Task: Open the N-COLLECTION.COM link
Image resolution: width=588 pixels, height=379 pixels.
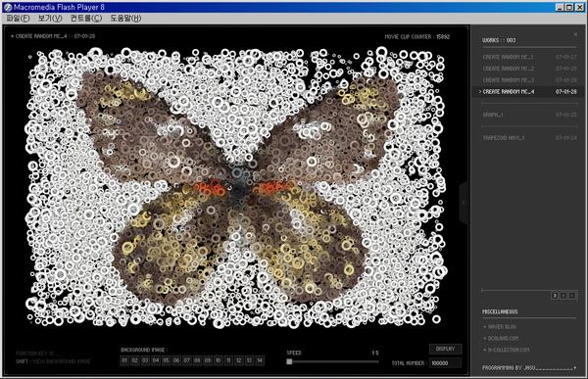Action: [x=509, y=350]
